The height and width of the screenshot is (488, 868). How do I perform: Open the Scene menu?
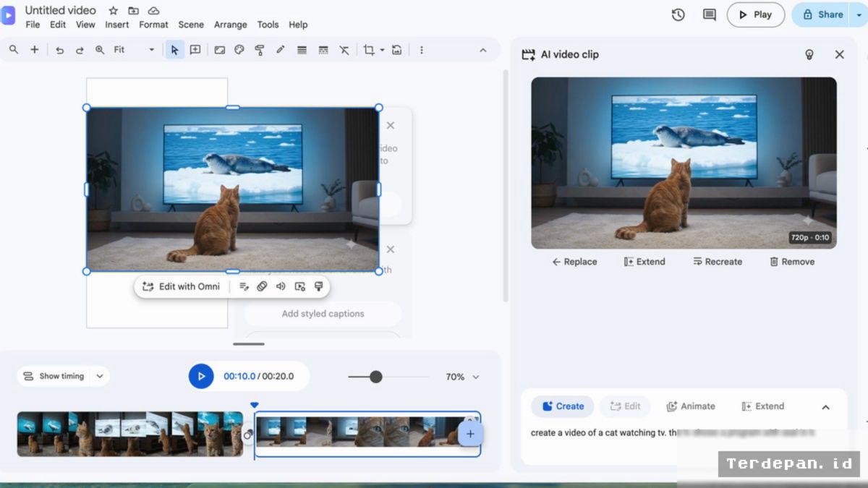tap(191, 25)
